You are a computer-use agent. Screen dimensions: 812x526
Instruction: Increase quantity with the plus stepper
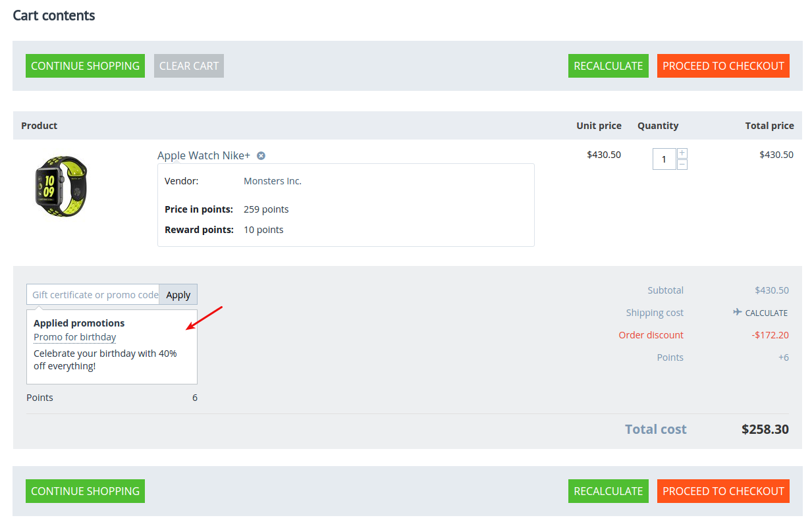[x=682, y=153]
